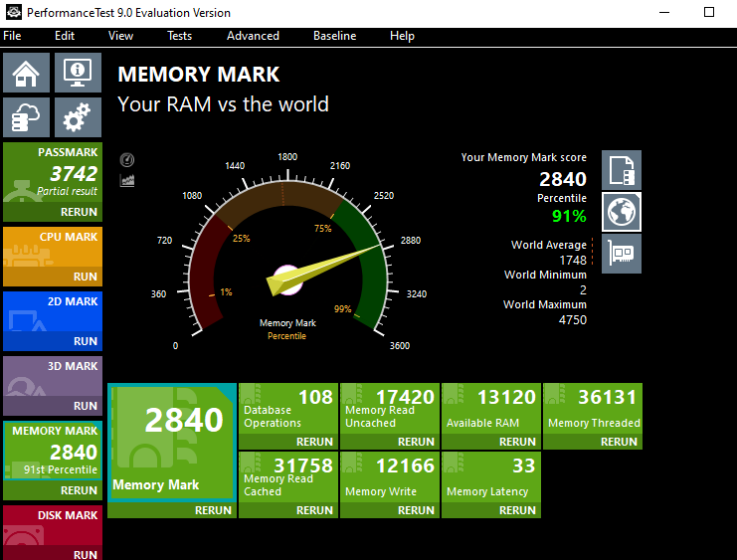737x560 pixels.
Task: Click the World Average 1748 value
Action: [573, 260]
